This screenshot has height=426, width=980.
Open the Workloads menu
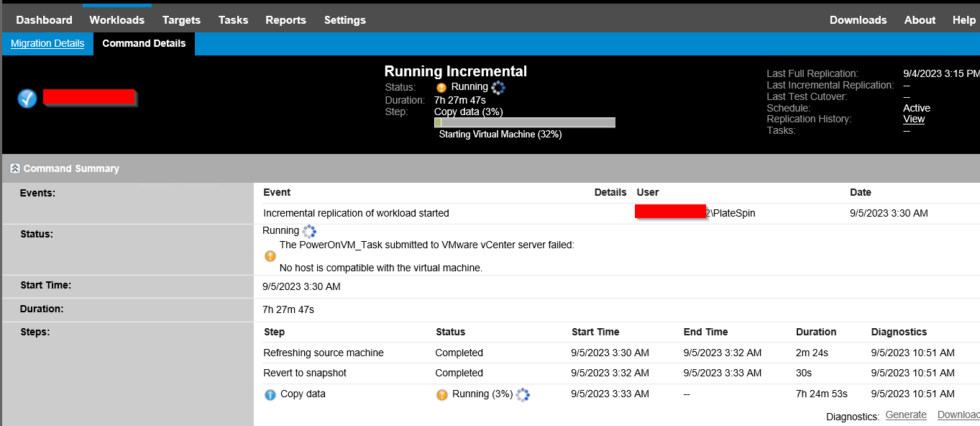pos(116,20)
